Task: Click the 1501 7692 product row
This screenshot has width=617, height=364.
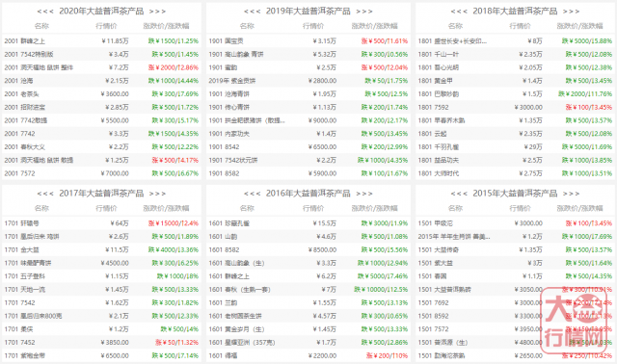Action: click(x=515, y=302)
